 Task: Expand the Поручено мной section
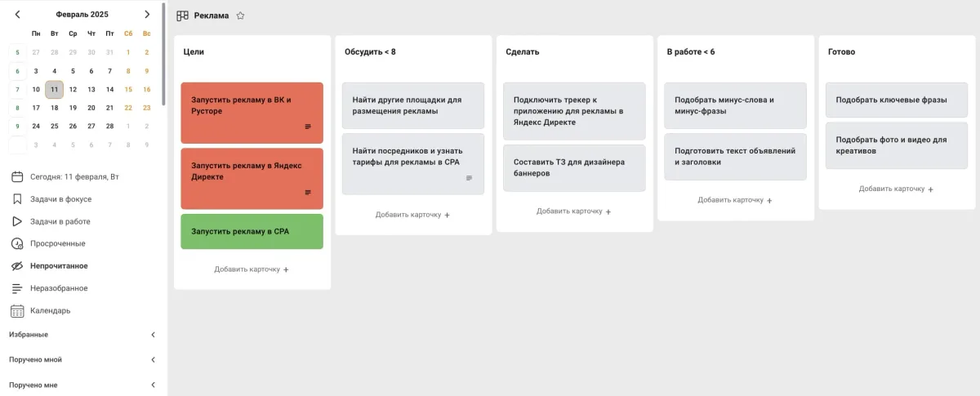153,360
